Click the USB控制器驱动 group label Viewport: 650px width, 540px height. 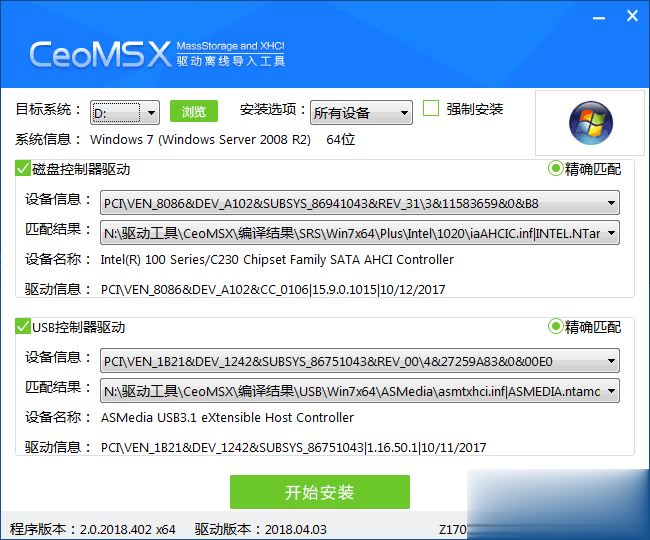79,327
